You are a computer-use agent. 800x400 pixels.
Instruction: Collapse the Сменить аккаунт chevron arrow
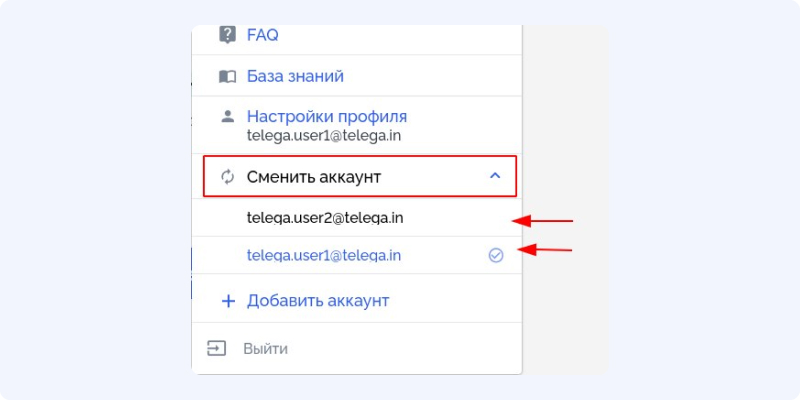coord(495,176)
